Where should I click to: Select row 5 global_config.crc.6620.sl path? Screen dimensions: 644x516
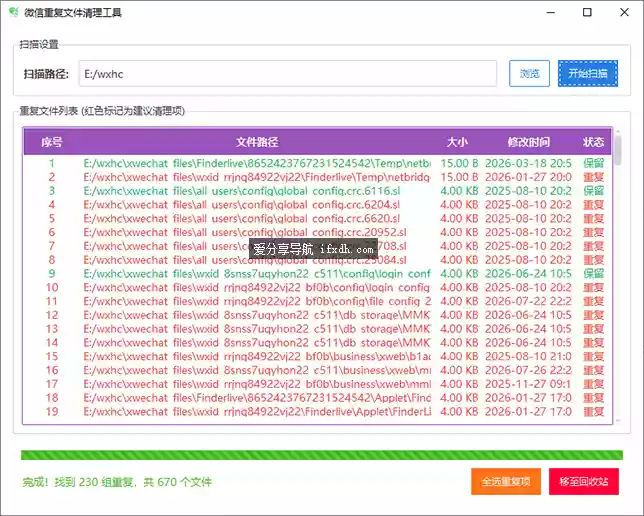[x=242, y=218]
